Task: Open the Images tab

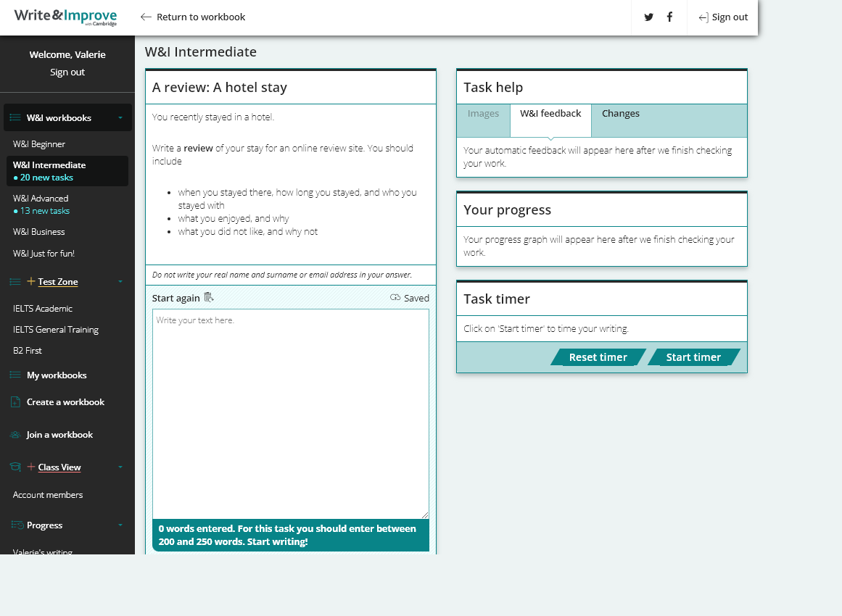Action: tap(483, 114)
